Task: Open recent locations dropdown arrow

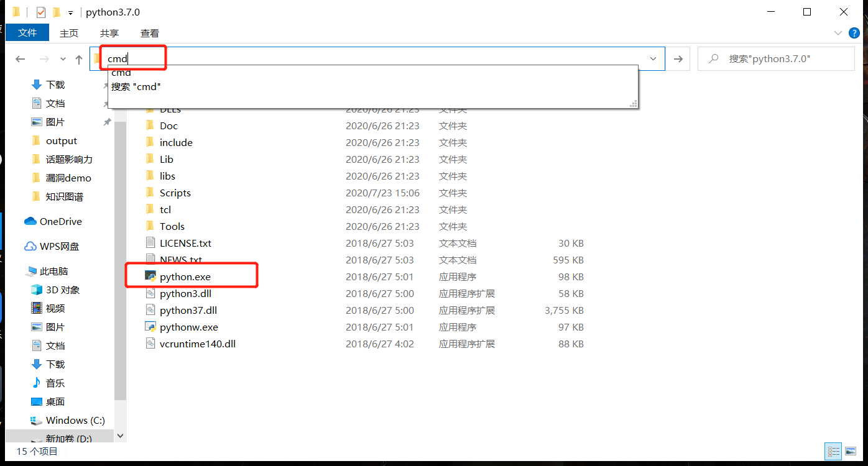Action: pos(63,59)
